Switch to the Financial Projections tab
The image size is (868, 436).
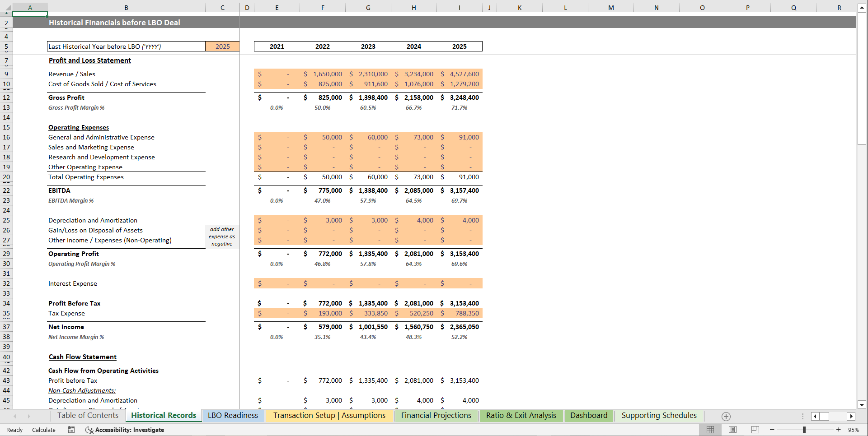(x=436, y=415)
